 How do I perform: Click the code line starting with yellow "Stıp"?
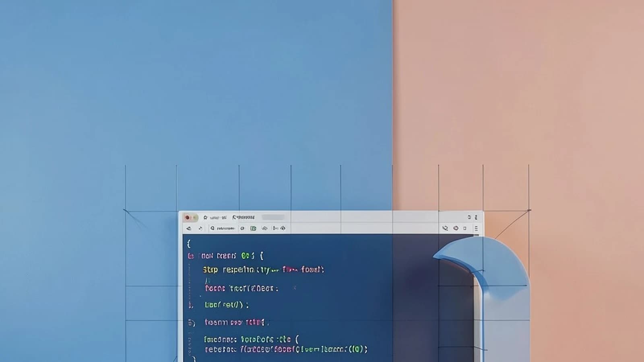click(263, 269)
